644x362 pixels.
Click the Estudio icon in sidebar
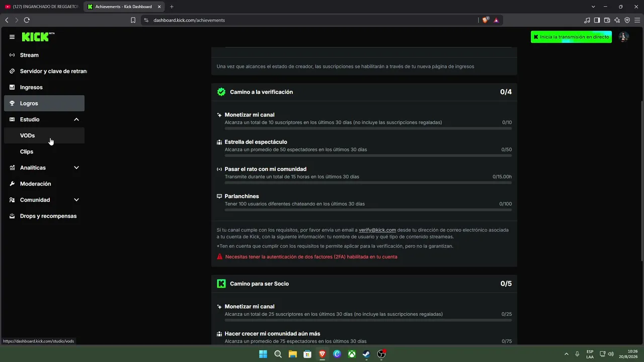click(12, 119)
